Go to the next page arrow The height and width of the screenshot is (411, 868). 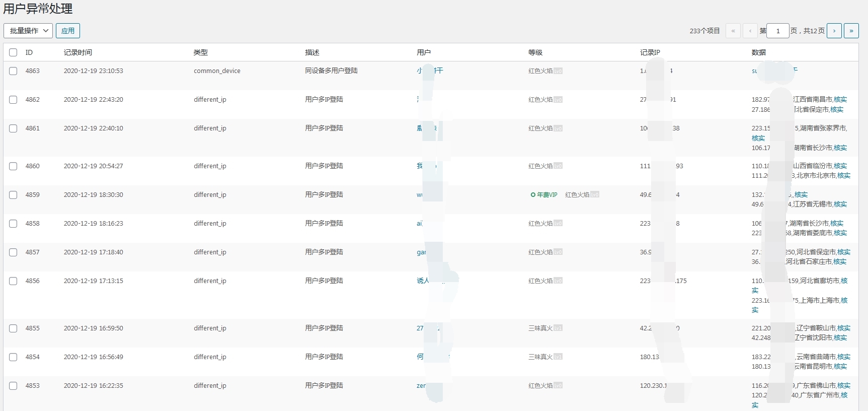834,31
